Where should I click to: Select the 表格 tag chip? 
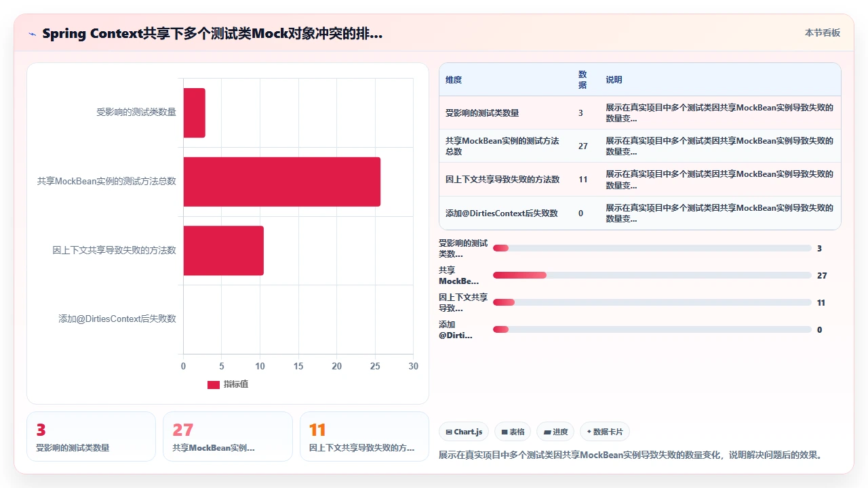point(513,432)
